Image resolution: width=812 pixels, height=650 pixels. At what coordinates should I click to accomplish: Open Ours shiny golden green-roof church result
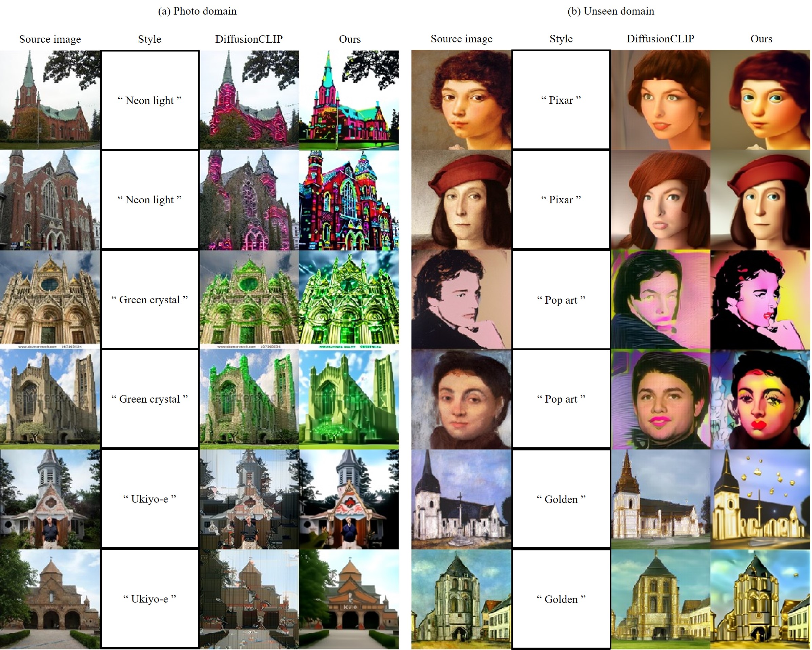click(x=760, y=599)
